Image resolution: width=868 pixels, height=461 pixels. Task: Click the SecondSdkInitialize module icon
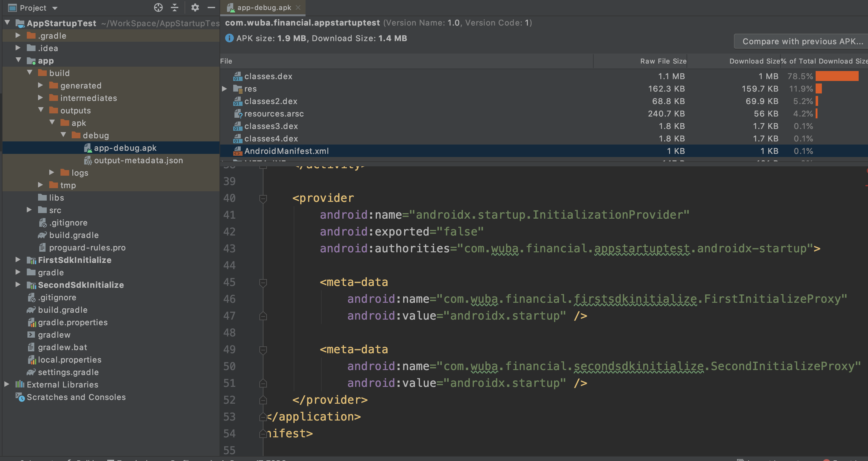(31, 285)
